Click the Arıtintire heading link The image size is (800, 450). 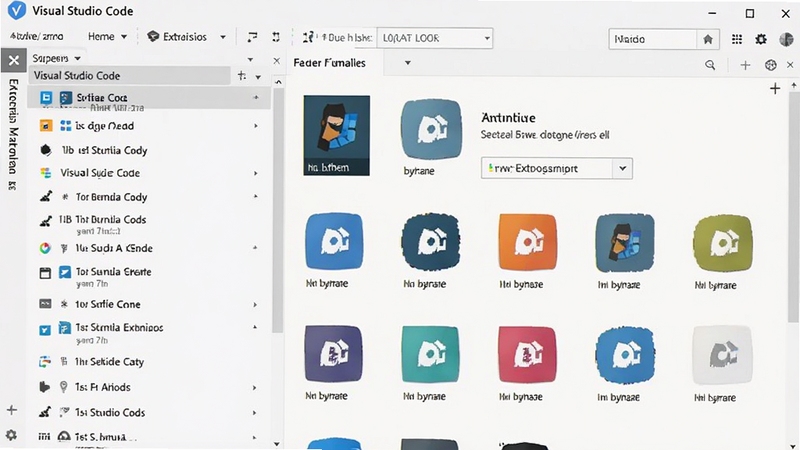508,118
